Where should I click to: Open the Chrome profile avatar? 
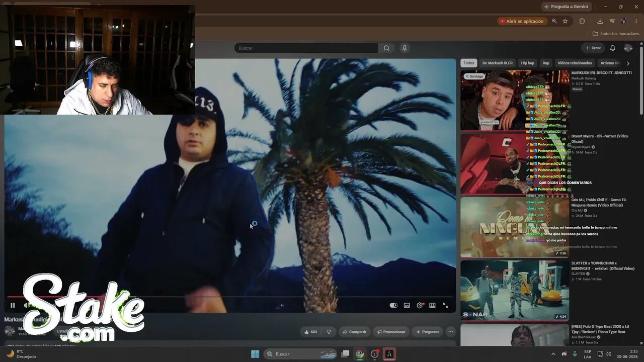pyautogui.click(x=624, y=21)
